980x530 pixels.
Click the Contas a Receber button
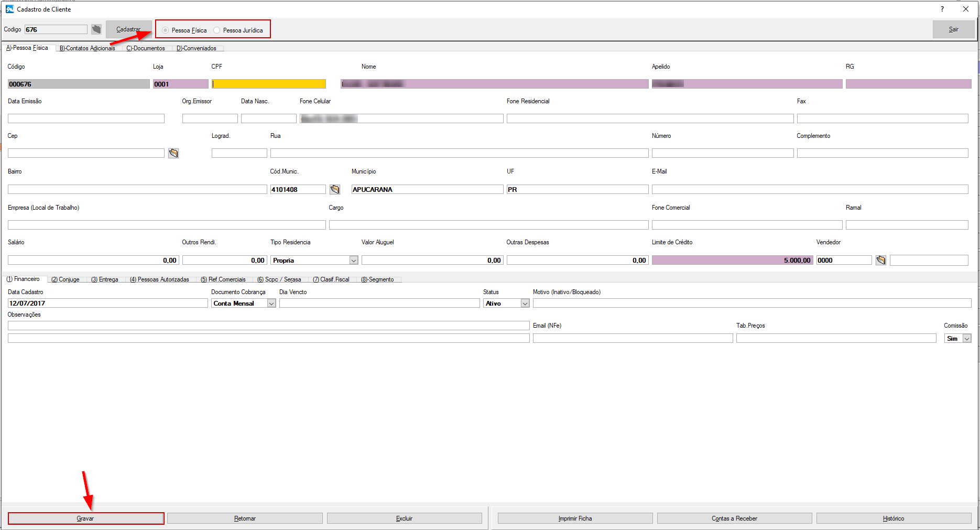pyautogui.click(x=734, y=518)
